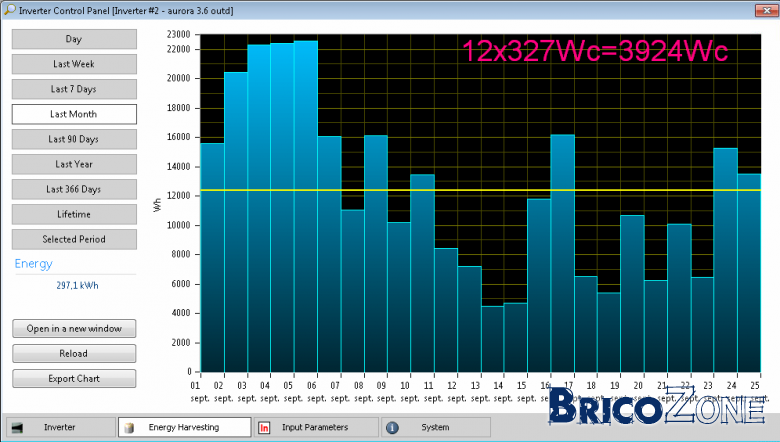Display Lifetime energy production

74,214
